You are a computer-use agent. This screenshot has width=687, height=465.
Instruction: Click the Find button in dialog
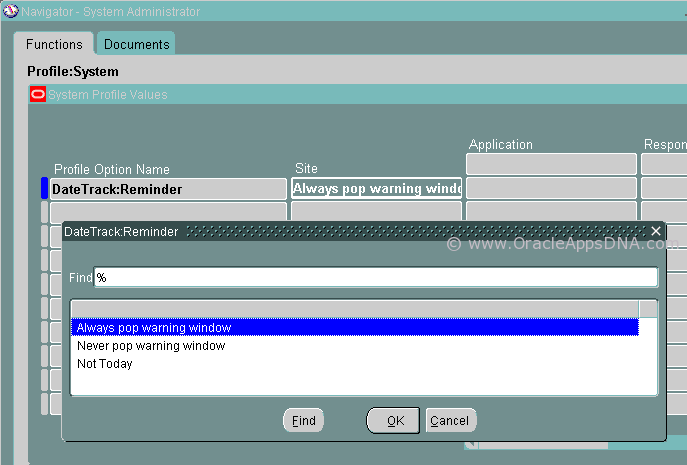pos(303,420)
